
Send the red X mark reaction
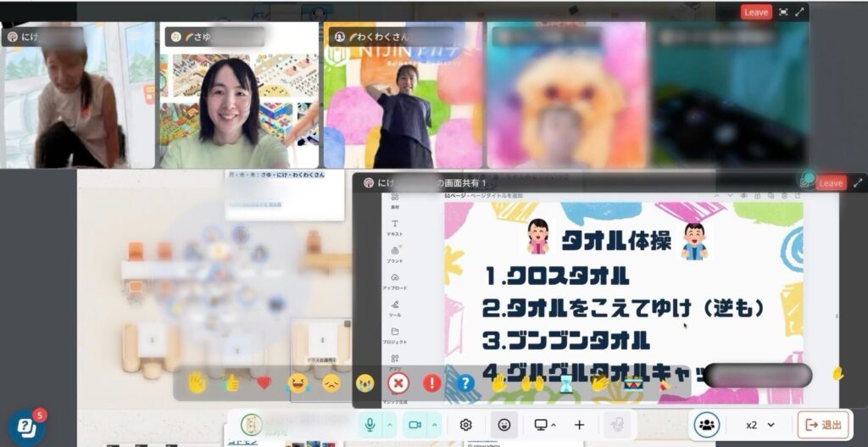click(x=398, y=383)
